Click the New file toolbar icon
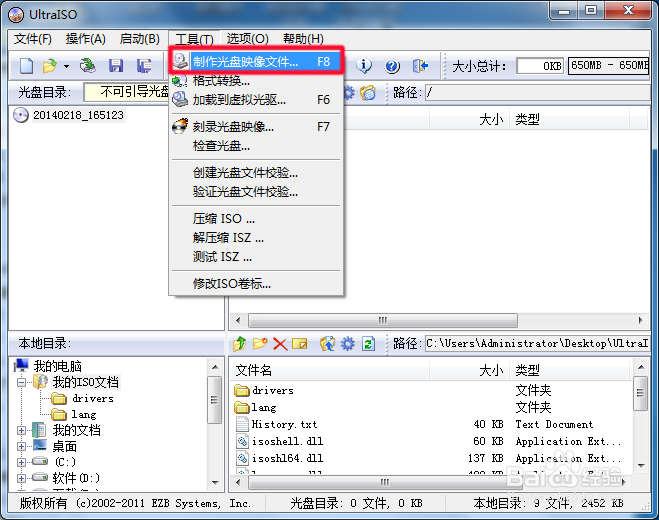Image resolution: width=659 pixels, height=520 pixels. (26, 66)
